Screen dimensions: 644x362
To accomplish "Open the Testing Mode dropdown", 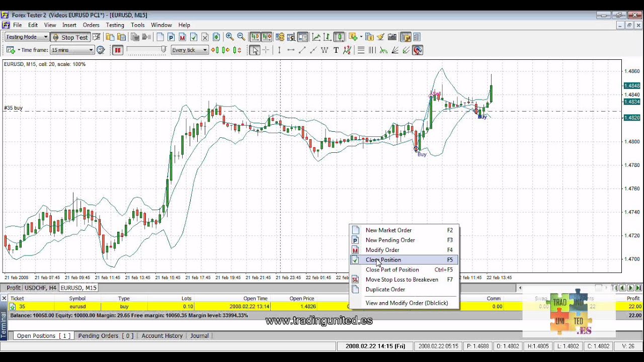I will (27, 37).
